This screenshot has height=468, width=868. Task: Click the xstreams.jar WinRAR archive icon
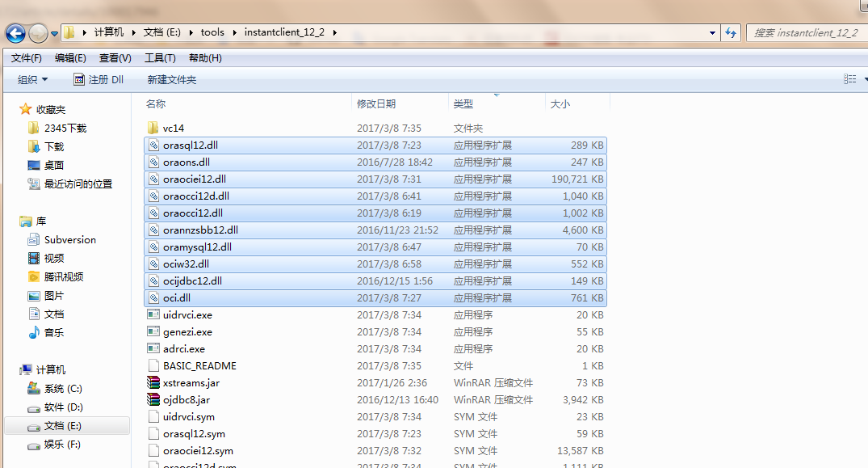[153, 382]
